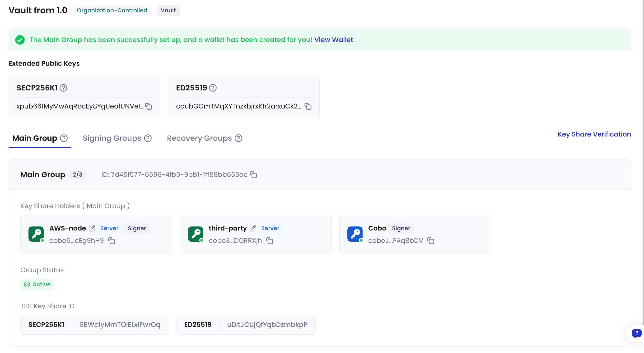Copy the Main Group ID
The height and width of the screenshot is (353, 644).
[x=253, y=175]
